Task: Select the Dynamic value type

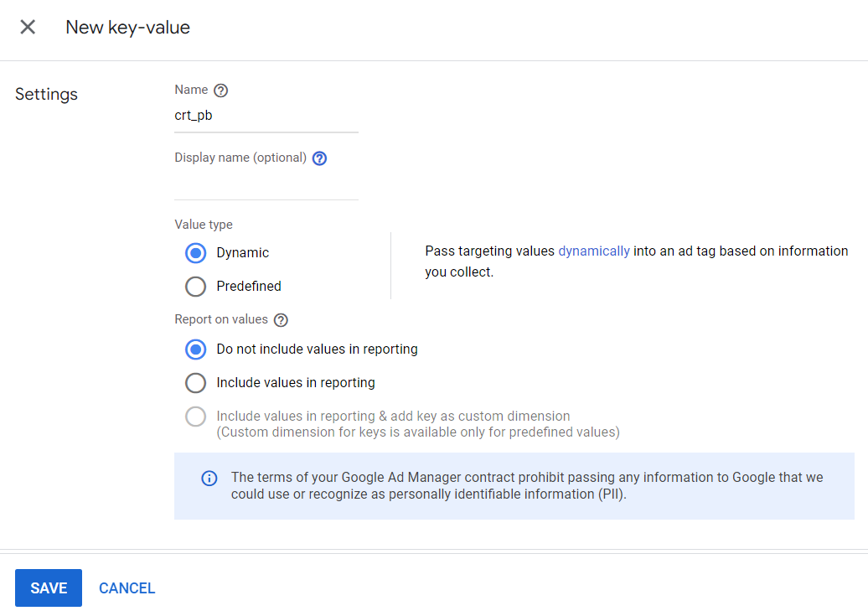Action: tap(195, 253)
